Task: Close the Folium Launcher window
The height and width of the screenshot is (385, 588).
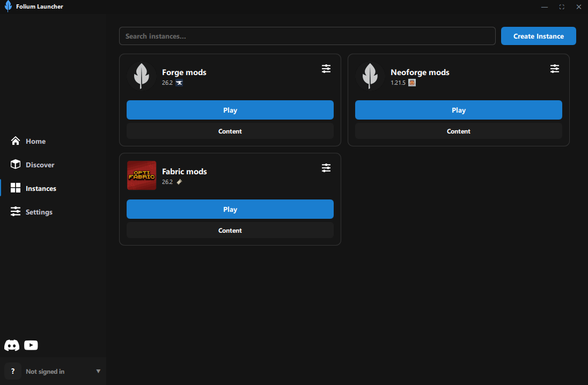Action: coord(579,7)
